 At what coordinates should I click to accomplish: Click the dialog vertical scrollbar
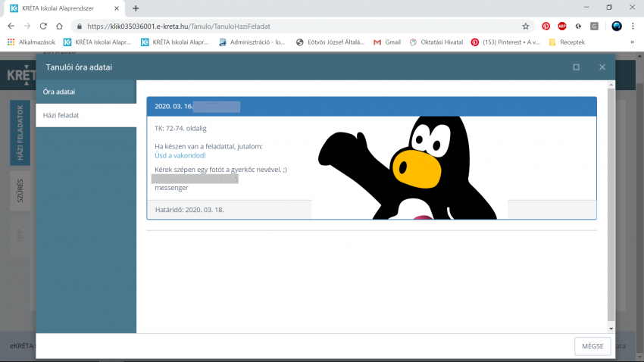point(611,204)
